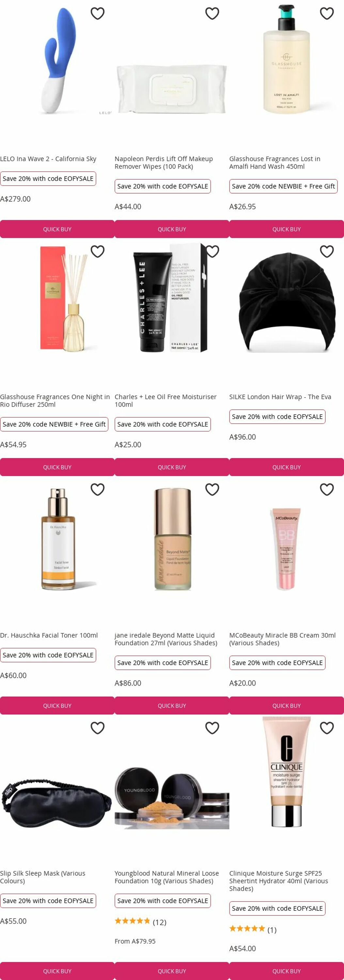Image resolution: width=344 pixels, height=980 pixels.
Task: Quick buy the MCoBeauty Miracle BB Cream
Action: tap(287, 706)
